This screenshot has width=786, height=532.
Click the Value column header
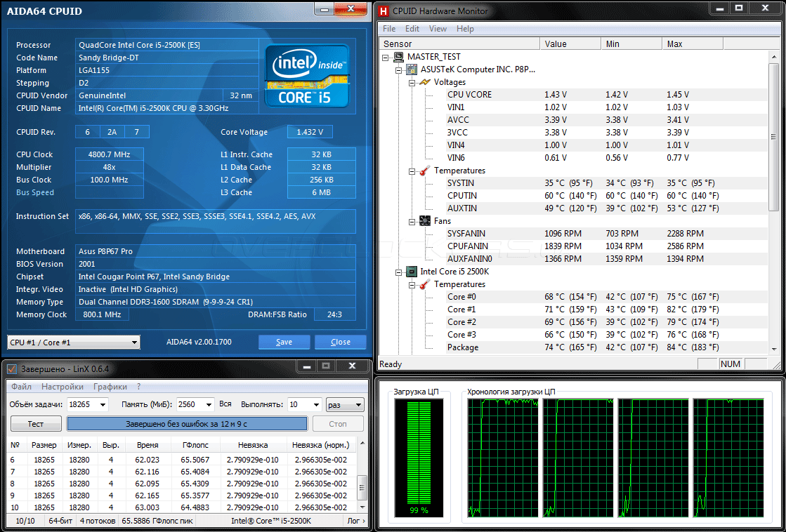click(x=570, y=44)
